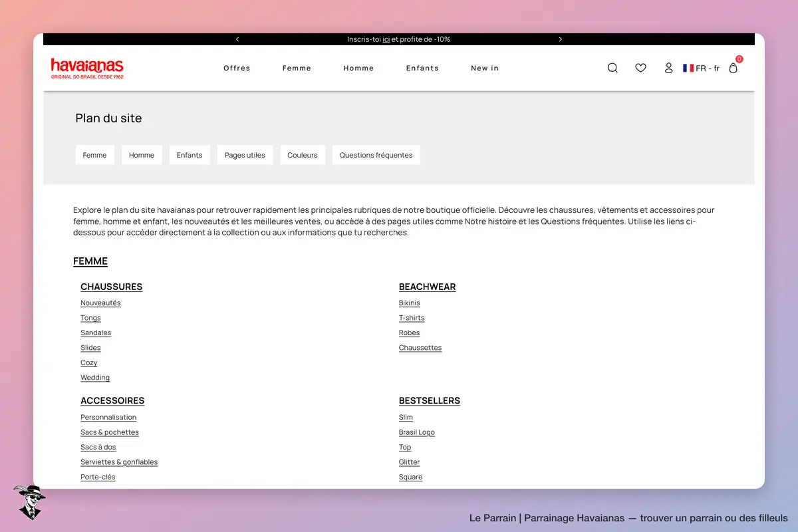Image resolution: width=798 pixels, height=532 pixels.
Task: Open the Enfants navigation menu
Action: coord(422,68)
